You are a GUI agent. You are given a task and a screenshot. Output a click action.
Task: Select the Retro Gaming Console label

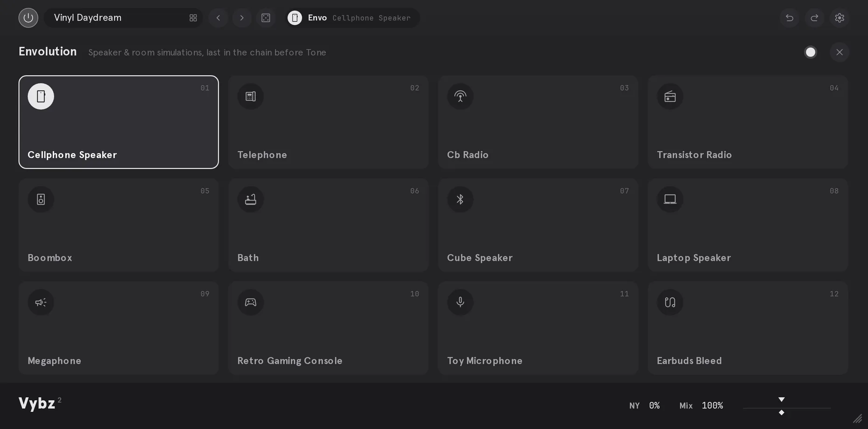click(x=290, y=361)
